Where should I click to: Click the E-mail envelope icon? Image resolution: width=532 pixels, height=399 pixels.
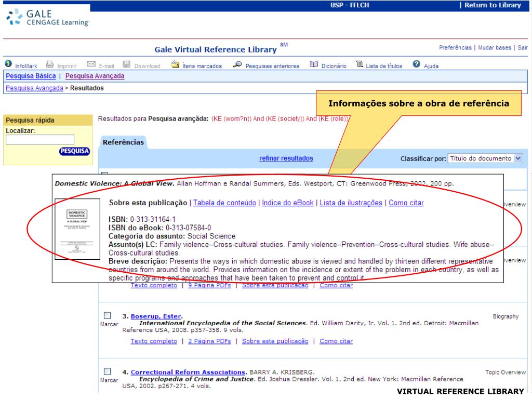91,64
